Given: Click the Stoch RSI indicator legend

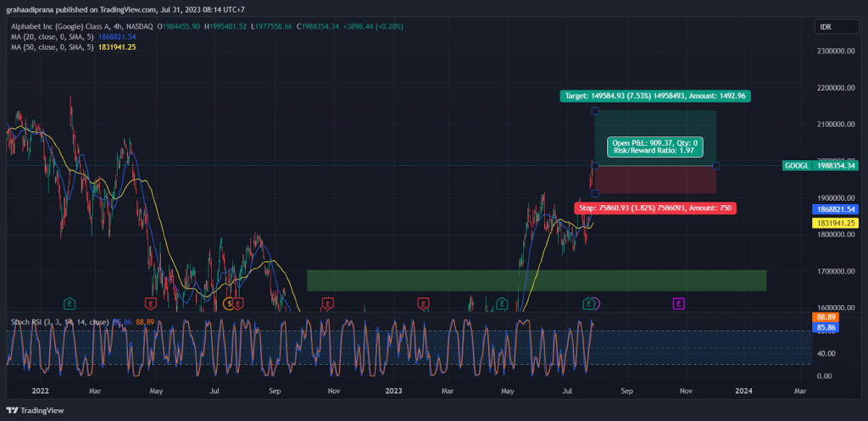Looking at the screenshot, I should point(60,321).
